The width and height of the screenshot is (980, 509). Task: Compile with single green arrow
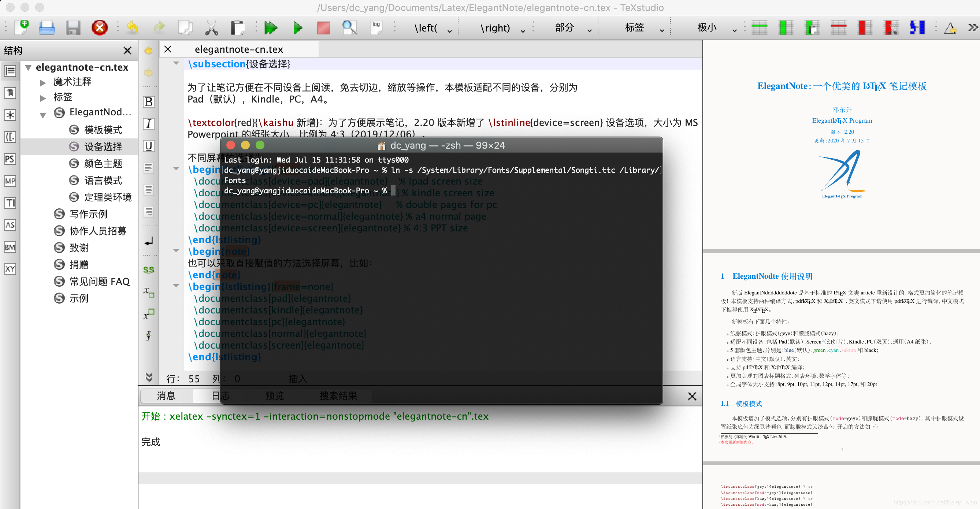point(297,28)
